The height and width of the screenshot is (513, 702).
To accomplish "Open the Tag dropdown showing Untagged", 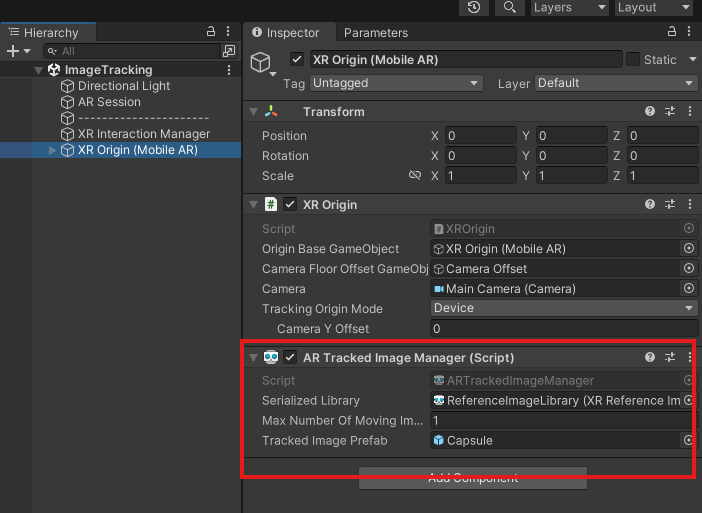I will coord(396,83).
